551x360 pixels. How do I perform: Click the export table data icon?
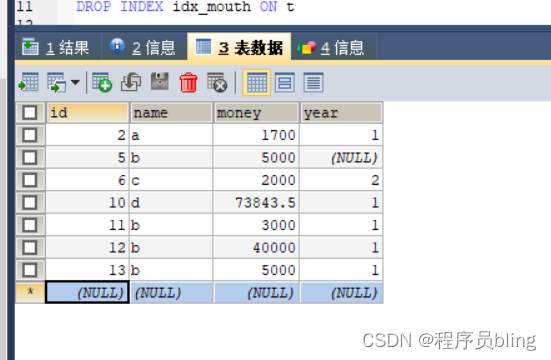[29, 82]
